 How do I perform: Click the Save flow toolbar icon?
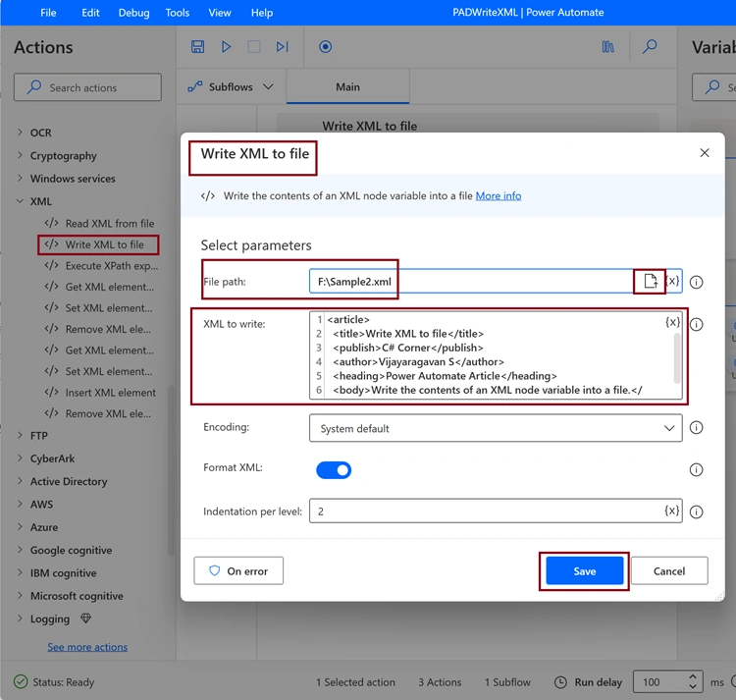click(x=197, y=47)
